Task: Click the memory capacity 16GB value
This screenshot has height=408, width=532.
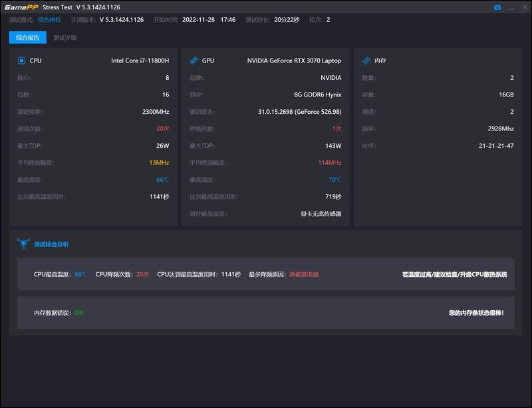Action: [x=506, y=95]
